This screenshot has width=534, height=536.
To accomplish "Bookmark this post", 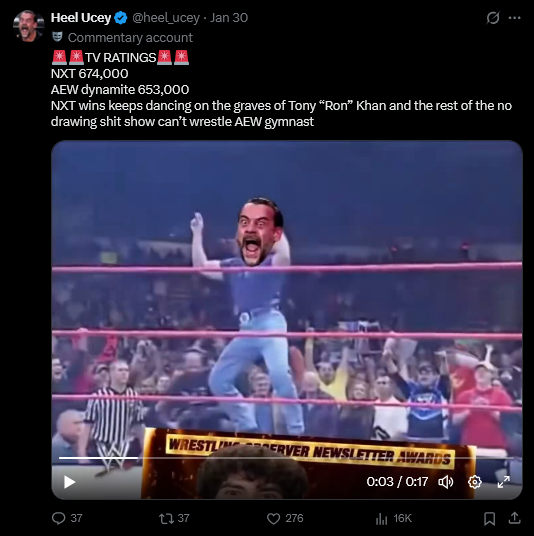I will 490,519.
